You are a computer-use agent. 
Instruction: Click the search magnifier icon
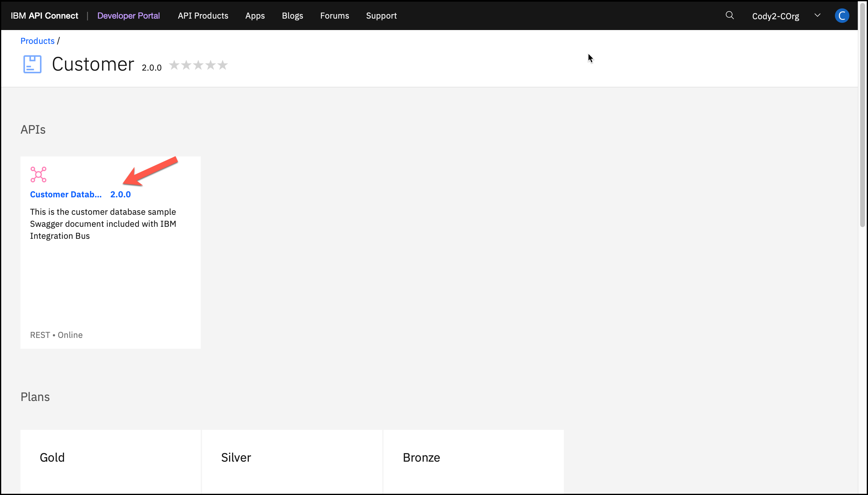click(729, 16)
